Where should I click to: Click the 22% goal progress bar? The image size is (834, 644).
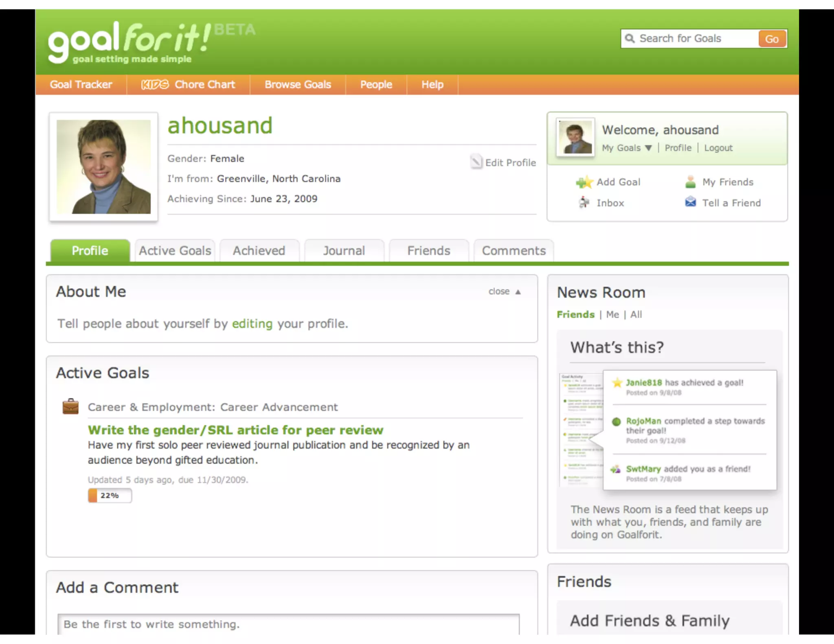pyautogui.click(x=110, y=495)
